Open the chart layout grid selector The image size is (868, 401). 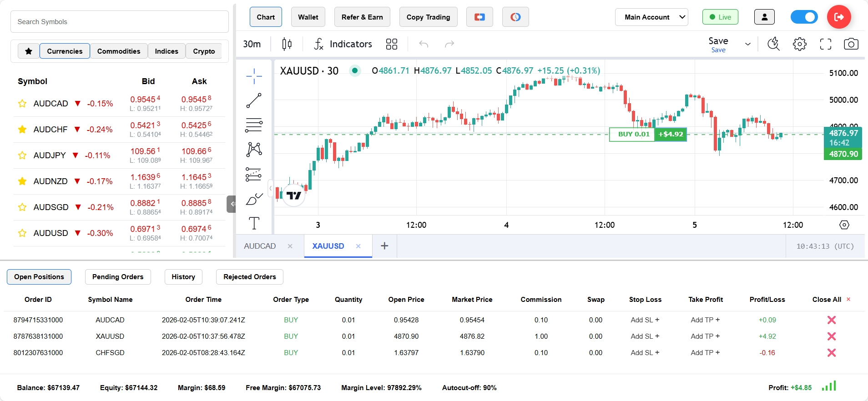click(x=391, y=44)
